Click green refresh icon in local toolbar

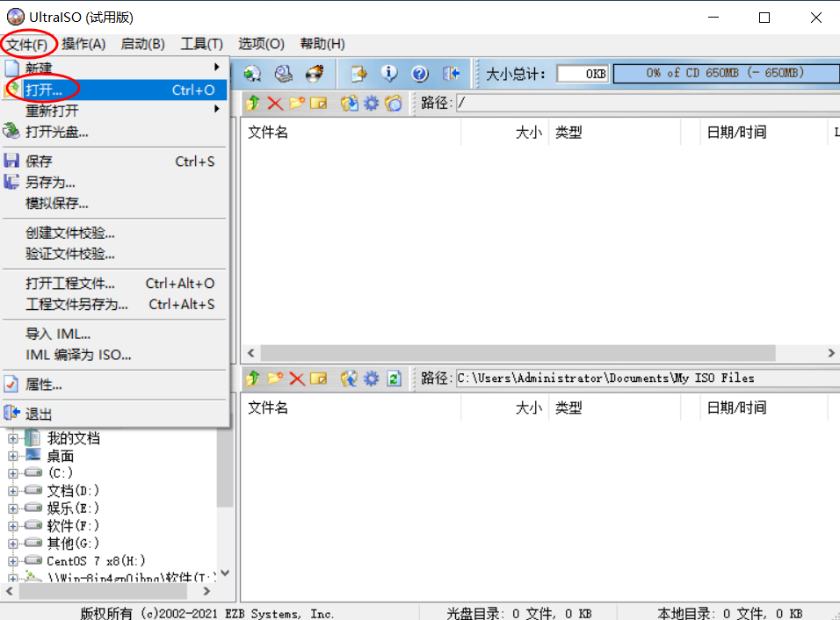point(394,378)
